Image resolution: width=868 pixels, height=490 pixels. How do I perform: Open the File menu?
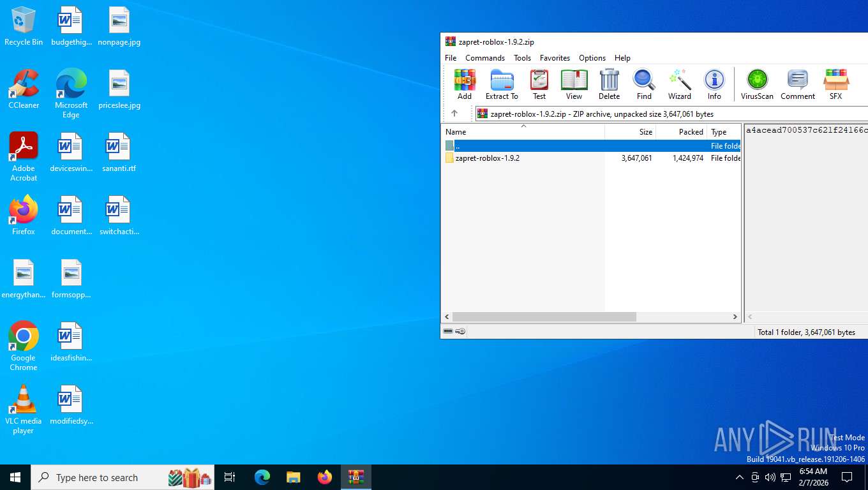[x=451, y=57]
